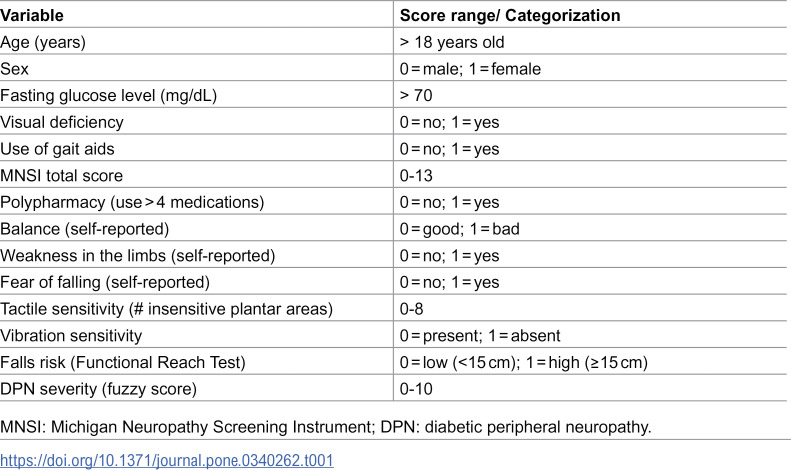Click the Balance (self-reported) row label
The width and height of the screenshot is (791, 470).
click(84, 229)
